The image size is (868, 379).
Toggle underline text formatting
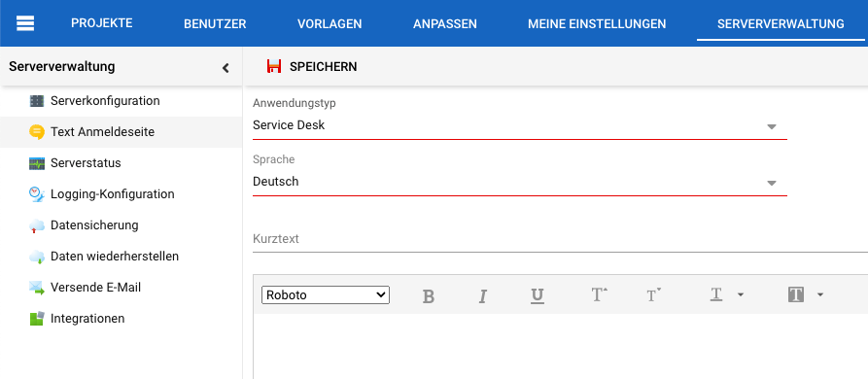(x=537, y=296)
